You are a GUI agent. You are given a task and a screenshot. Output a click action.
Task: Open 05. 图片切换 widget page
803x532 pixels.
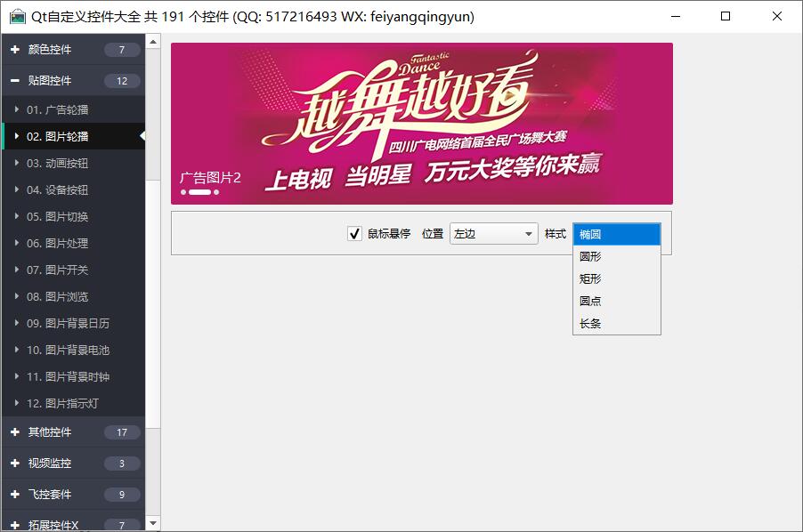[x=58, y=216]
